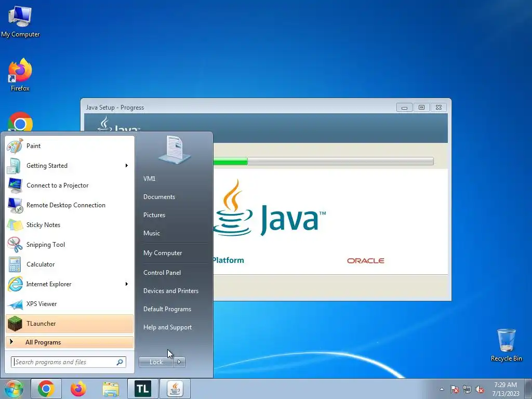
Task: Close the Java Setup window
Action: pos(438,108)
